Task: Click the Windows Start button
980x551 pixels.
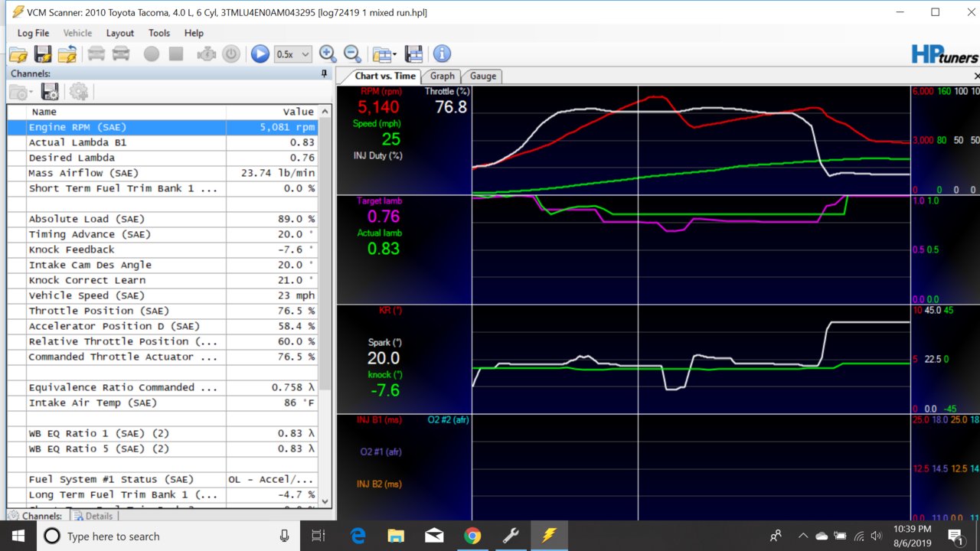Action: pos(17,536)
